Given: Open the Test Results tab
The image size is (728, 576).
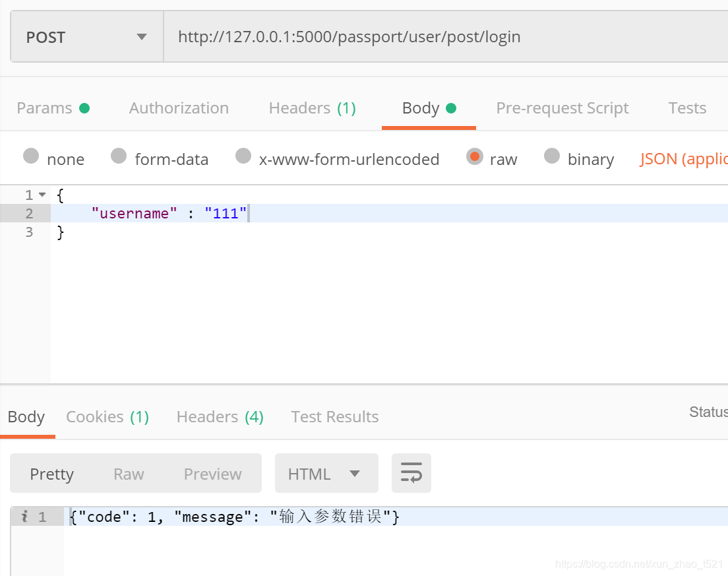Looking at the screenshot, I should [x=335, y=417].
